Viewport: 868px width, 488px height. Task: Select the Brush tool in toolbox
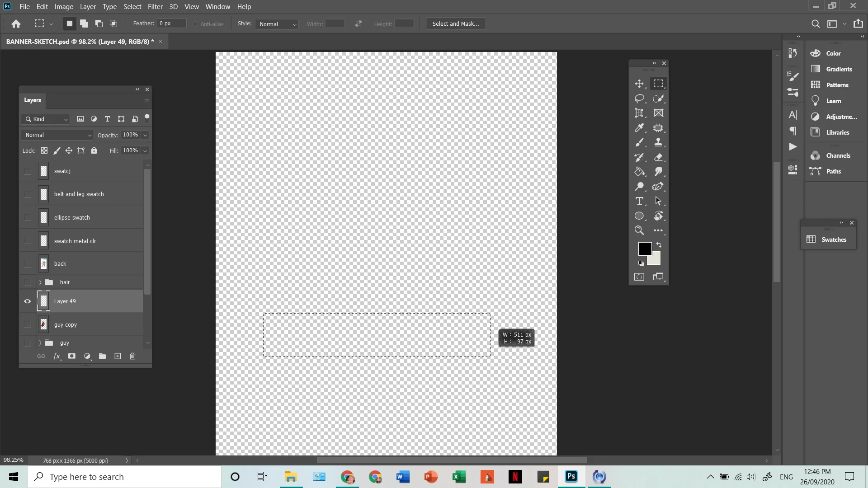pyautogui.click(x=639, y=143)
